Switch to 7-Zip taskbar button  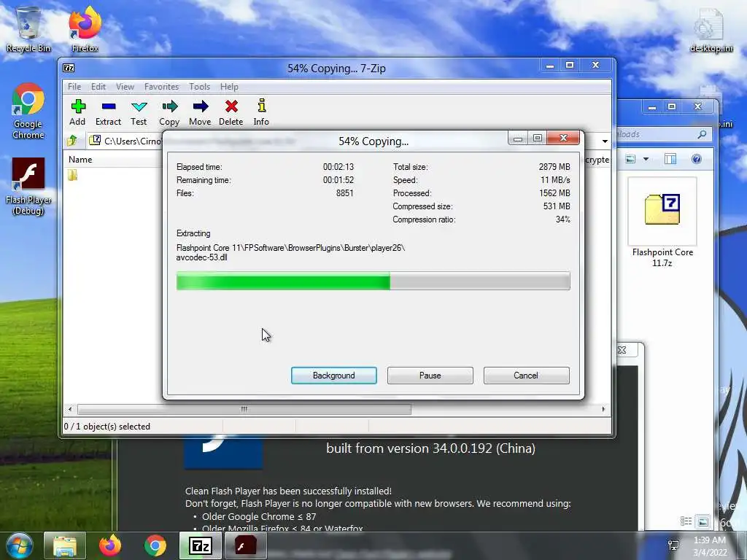200,545
